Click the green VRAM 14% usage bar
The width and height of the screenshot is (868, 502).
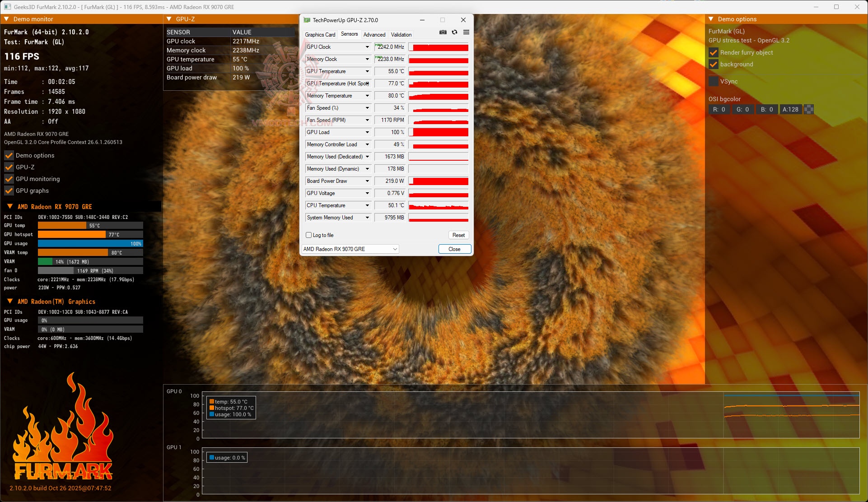click(45, 262)
